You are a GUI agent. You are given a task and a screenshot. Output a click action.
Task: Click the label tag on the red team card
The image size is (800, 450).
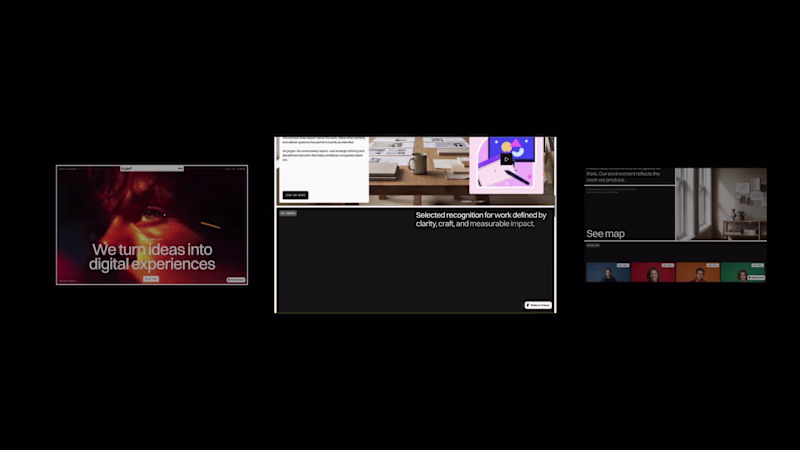click(668, 265)
